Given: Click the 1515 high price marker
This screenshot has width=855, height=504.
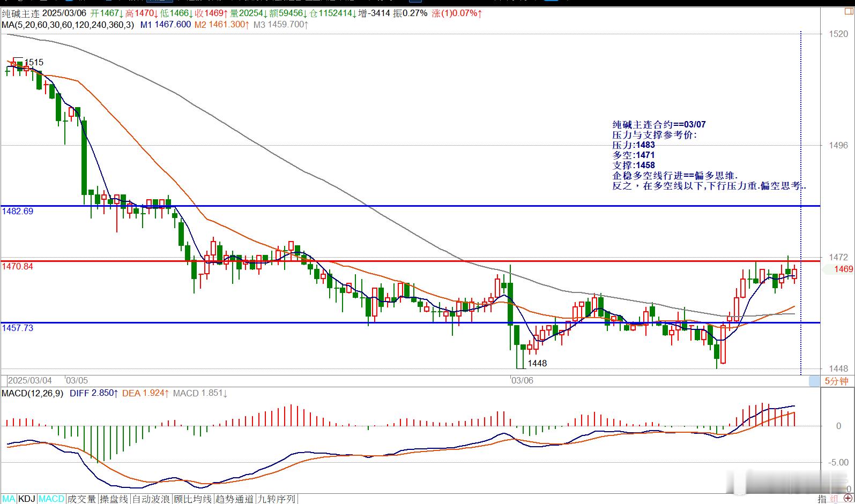Looking at the screenshot, I should 34,63.
